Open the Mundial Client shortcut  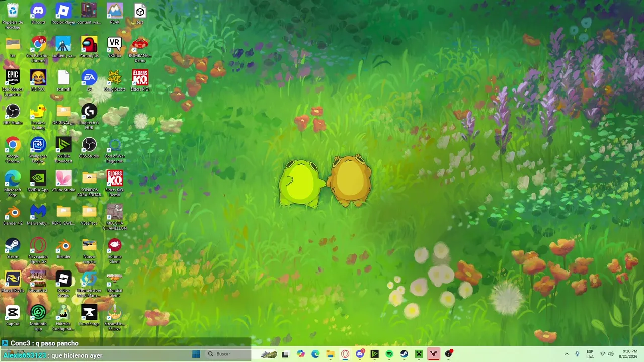(x=115, y=285)
